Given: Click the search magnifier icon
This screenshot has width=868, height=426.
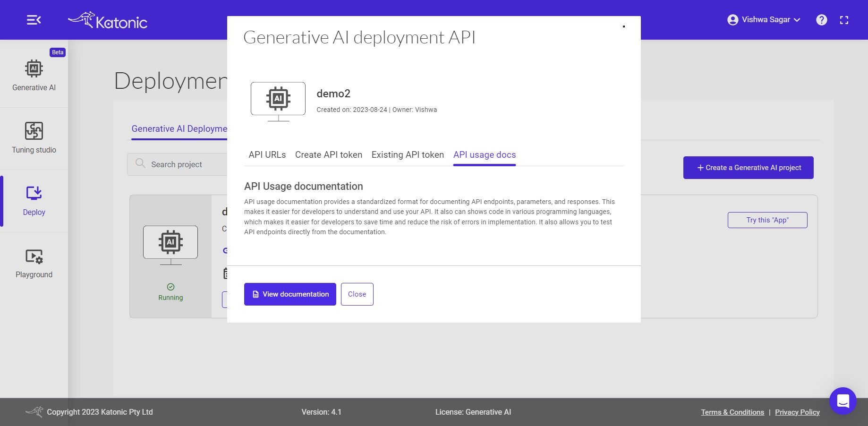Looking at the screenshot, I should [140, 163].
